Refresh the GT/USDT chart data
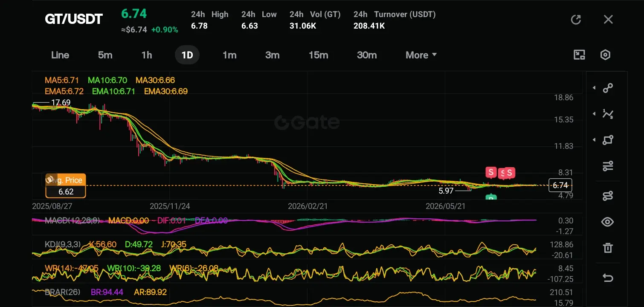 576,20
